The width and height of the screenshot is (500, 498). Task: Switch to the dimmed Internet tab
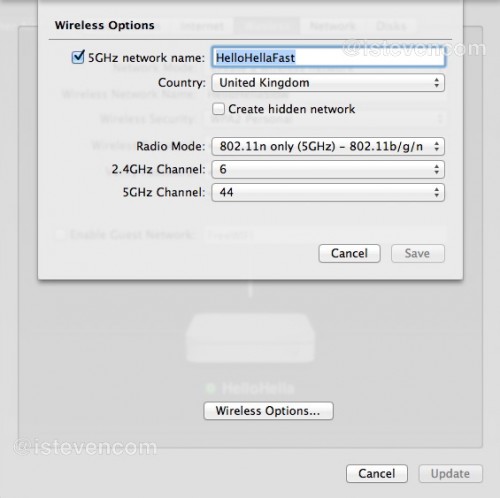202,26
